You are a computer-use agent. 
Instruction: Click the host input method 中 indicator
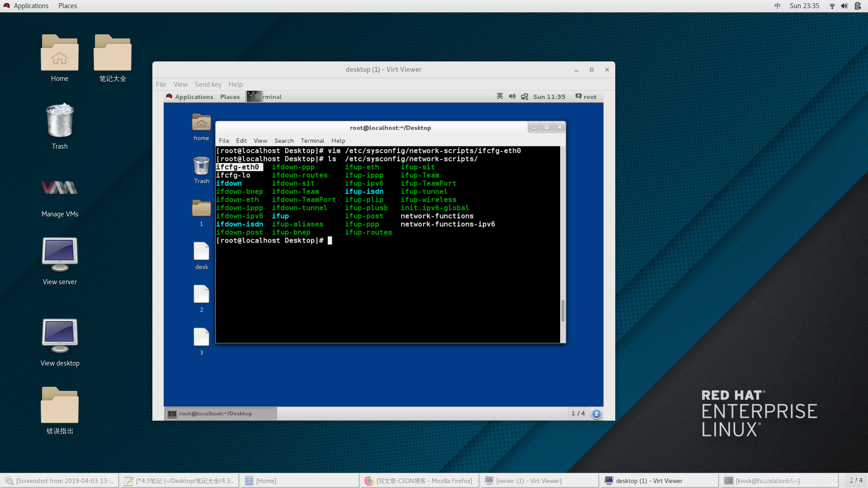coord(778,6)
